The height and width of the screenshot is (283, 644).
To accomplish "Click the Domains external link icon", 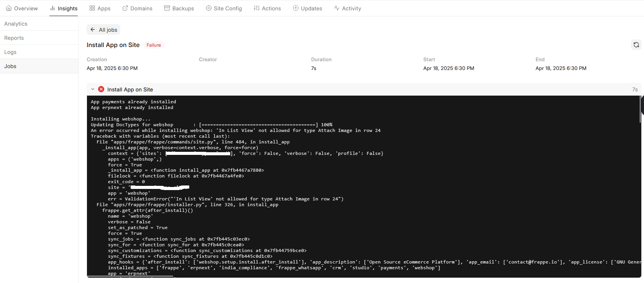I will (x=125, y=8).
